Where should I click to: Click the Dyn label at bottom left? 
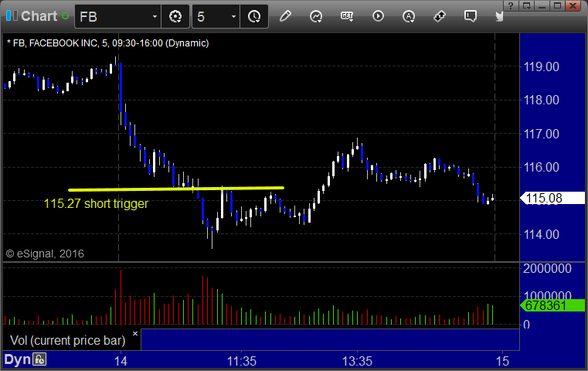(17, 359)
